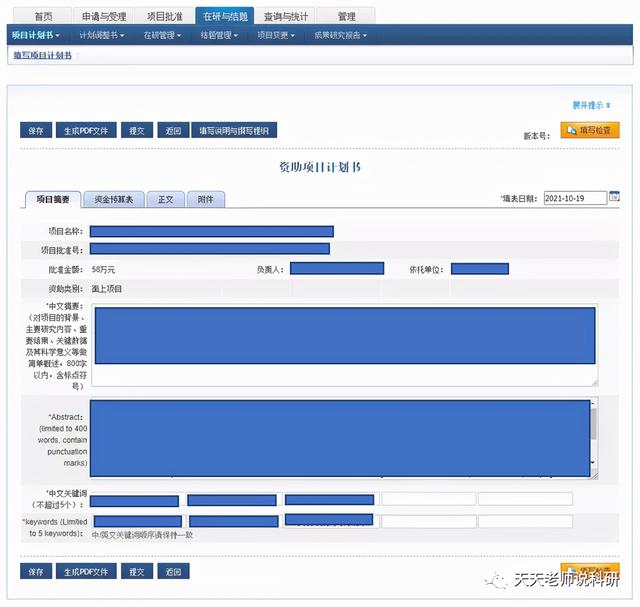Switch to the 项目批准 top tab
Screen dimensions: 640x607
tap(164, 16)
